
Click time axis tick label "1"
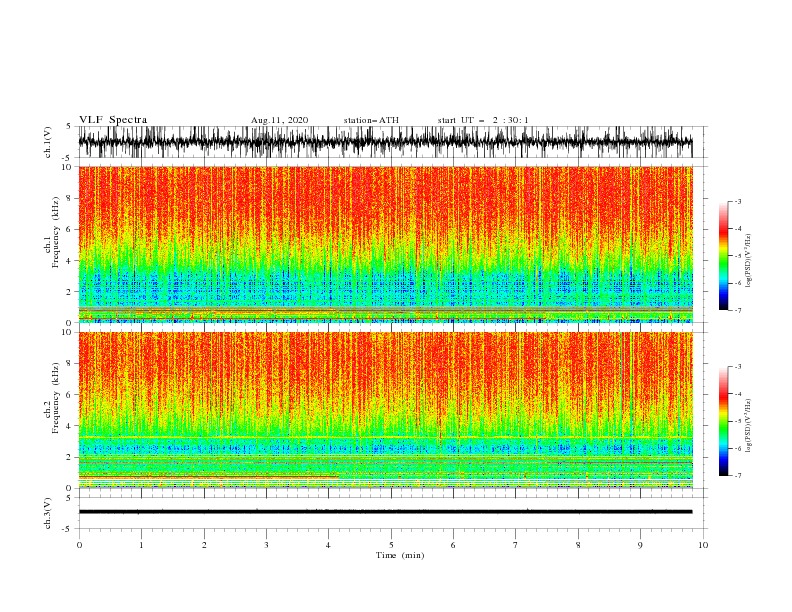tap(141, 545)
